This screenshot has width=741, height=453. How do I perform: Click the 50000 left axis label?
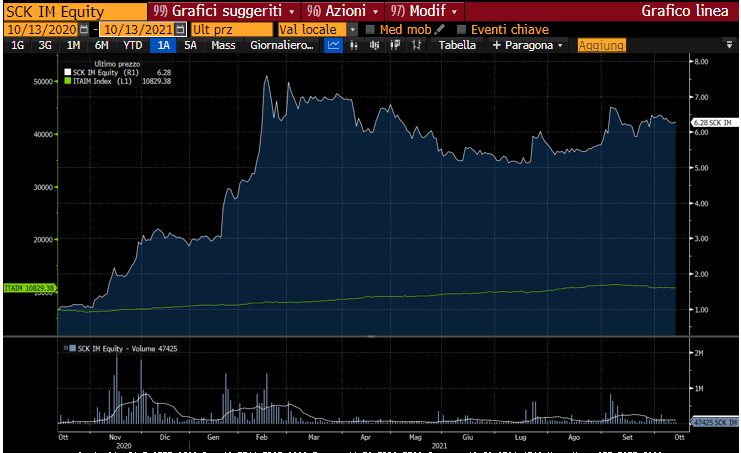43,82
